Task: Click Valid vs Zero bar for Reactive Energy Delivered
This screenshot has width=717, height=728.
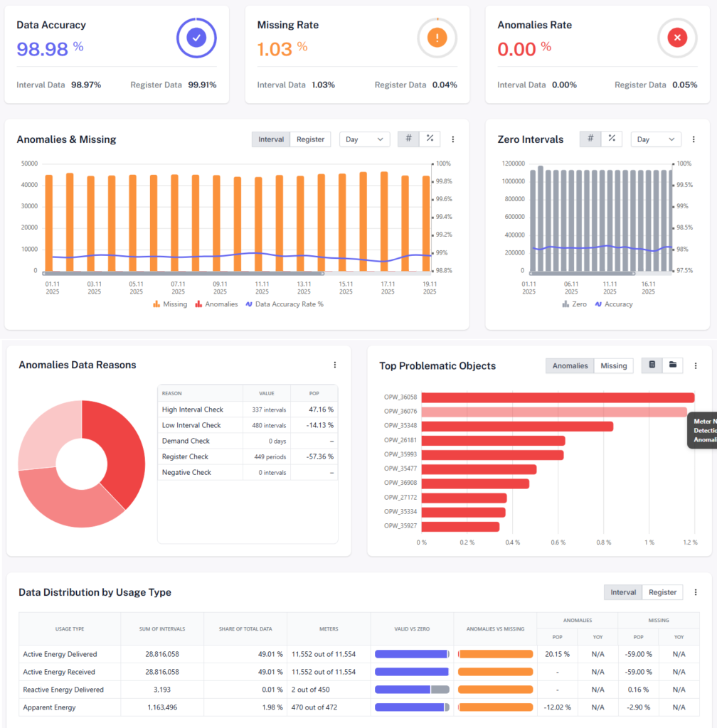Action: pos(412,690)
